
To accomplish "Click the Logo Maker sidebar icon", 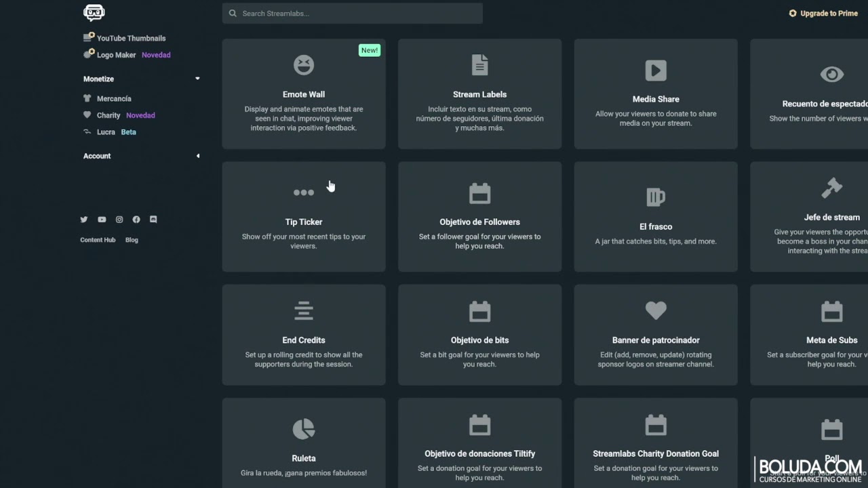I will (88, 54).
